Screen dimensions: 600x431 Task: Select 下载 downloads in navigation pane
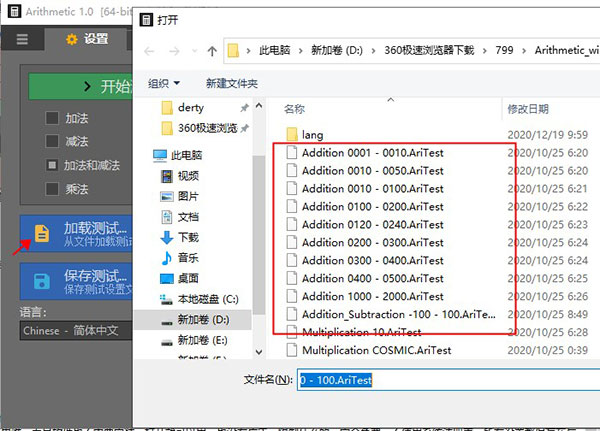click(x=187, y=237)
